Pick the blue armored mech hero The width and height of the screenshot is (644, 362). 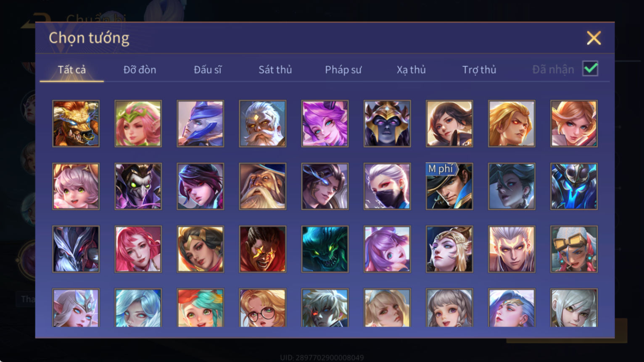tap(574, 186)
